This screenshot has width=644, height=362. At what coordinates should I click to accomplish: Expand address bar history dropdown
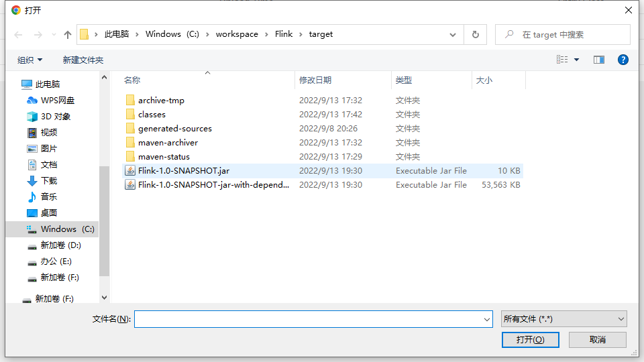pyautogui.click(x=453, y=35)
